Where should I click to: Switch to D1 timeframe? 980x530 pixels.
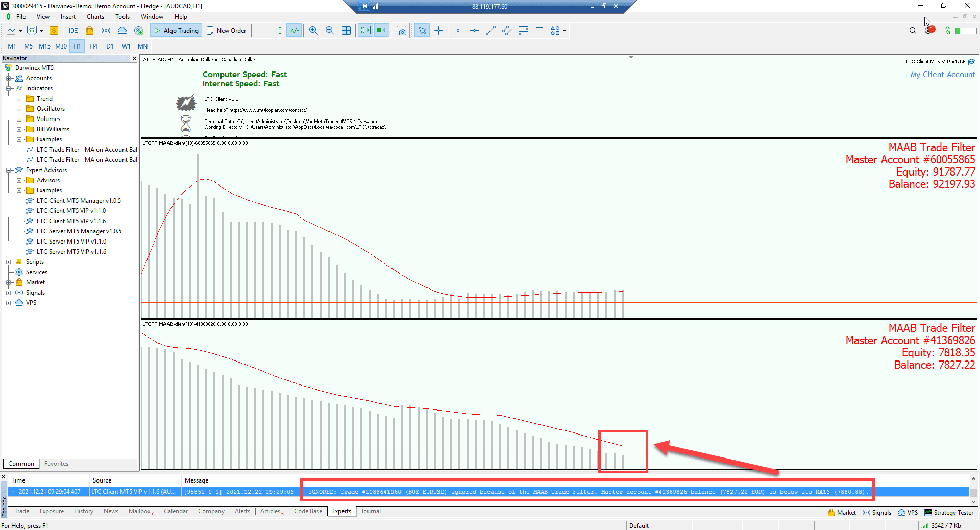[x=110, y=46]
